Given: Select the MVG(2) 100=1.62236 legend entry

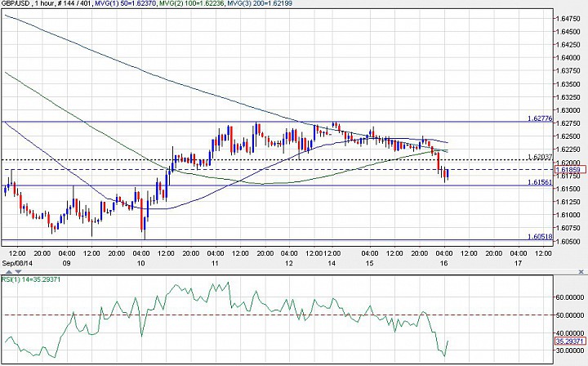Looking at the screenshot, I should [x=191, y=3].
